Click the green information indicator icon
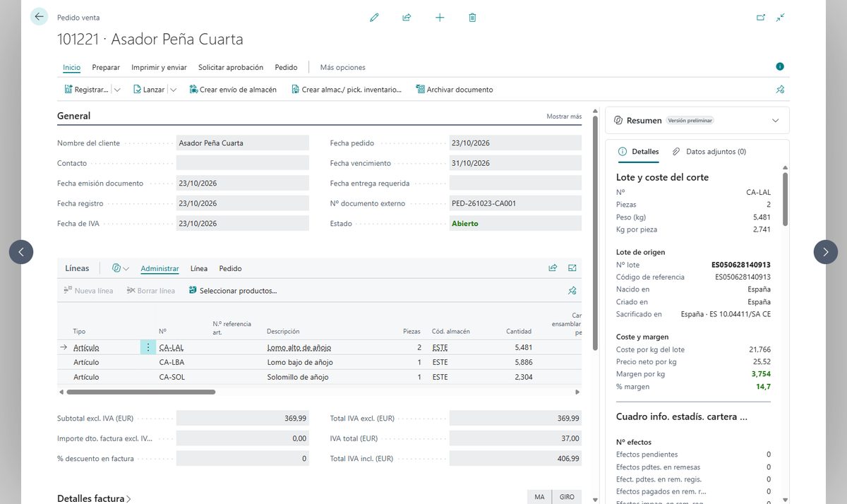The height and width of the screenshot is (504, 847). click(x=780, y=66)
